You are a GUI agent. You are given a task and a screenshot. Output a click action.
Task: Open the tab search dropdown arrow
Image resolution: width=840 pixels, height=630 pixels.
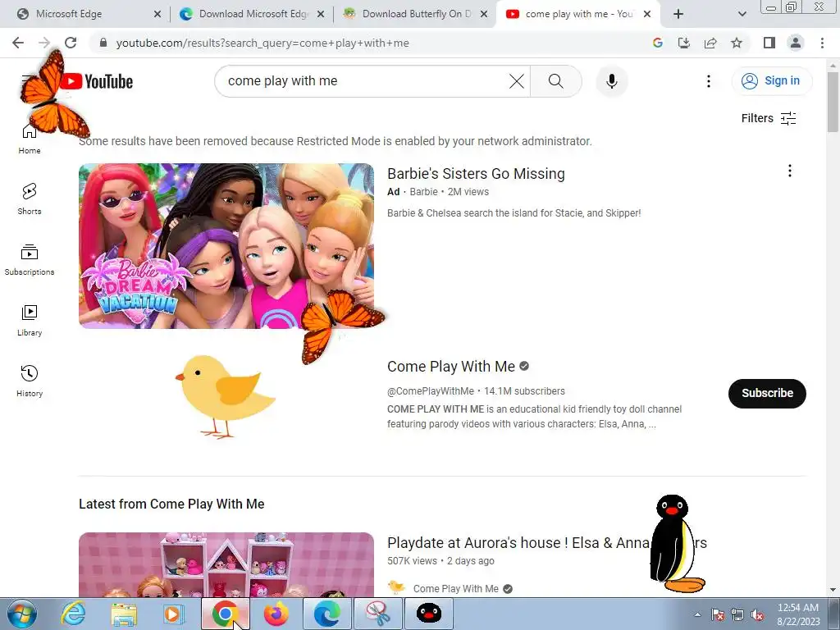point(742,14)
